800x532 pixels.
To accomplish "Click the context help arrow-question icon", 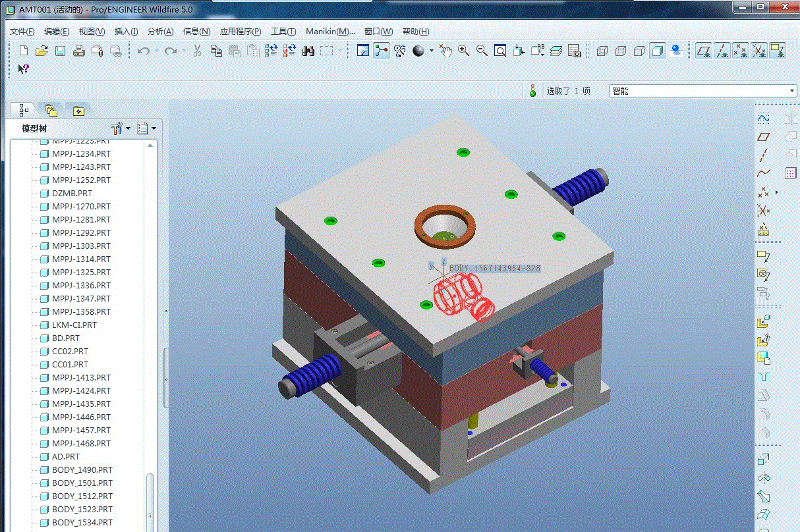I will tap(24, 68).
